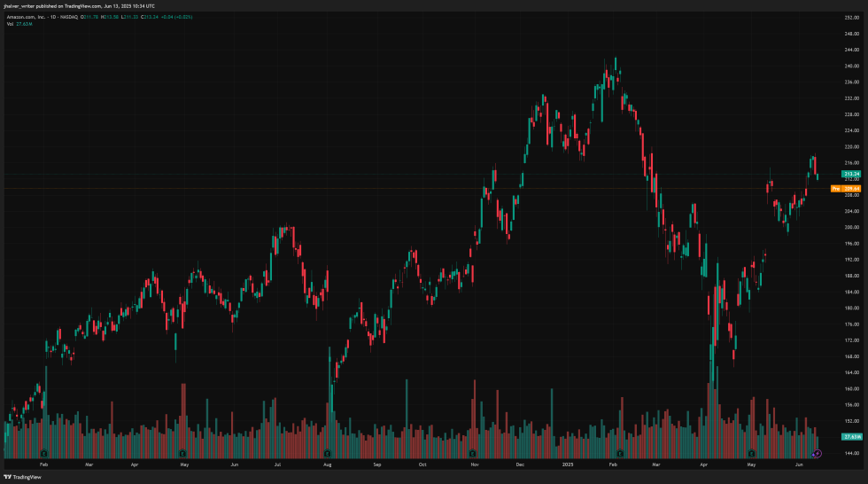Screen dimensions: 868x484
Task: Click the earnings marker near May 2024
Action: coord(181,453)
